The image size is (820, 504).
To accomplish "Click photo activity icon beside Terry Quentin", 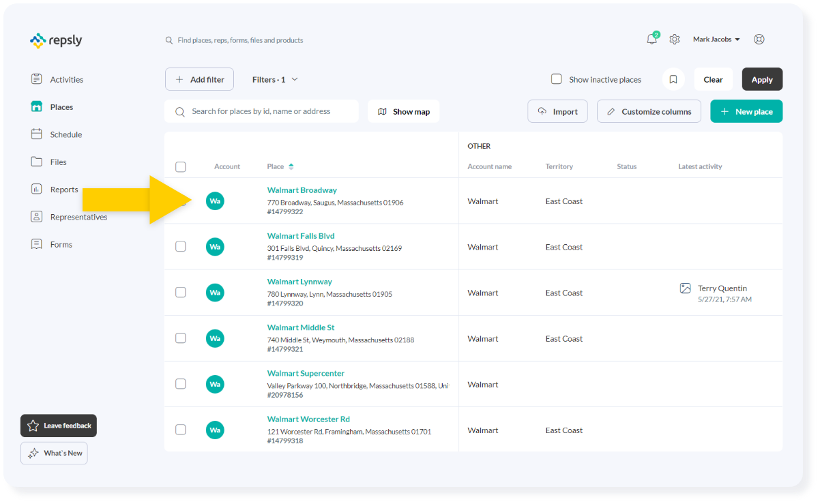I will pos(686,288).
